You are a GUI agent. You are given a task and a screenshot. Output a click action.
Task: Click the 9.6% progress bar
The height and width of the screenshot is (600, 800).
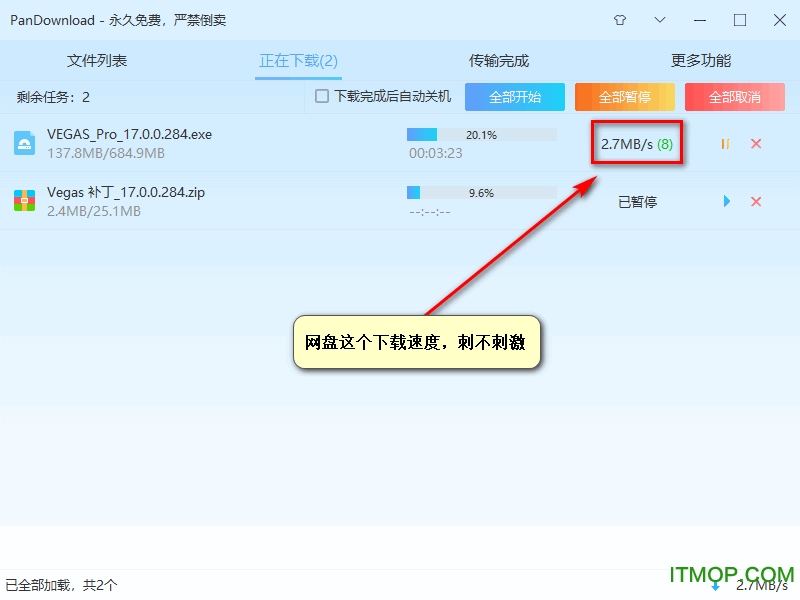point(482,192)
